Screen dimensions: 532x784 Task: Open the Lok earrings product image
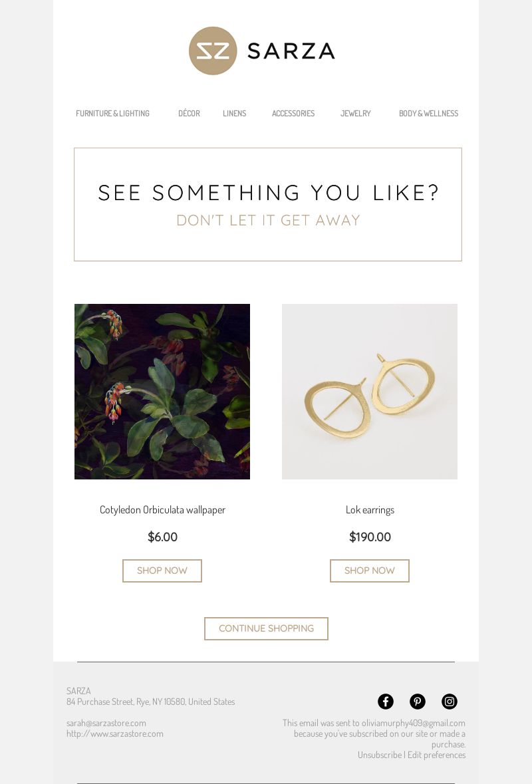point(370,392)
